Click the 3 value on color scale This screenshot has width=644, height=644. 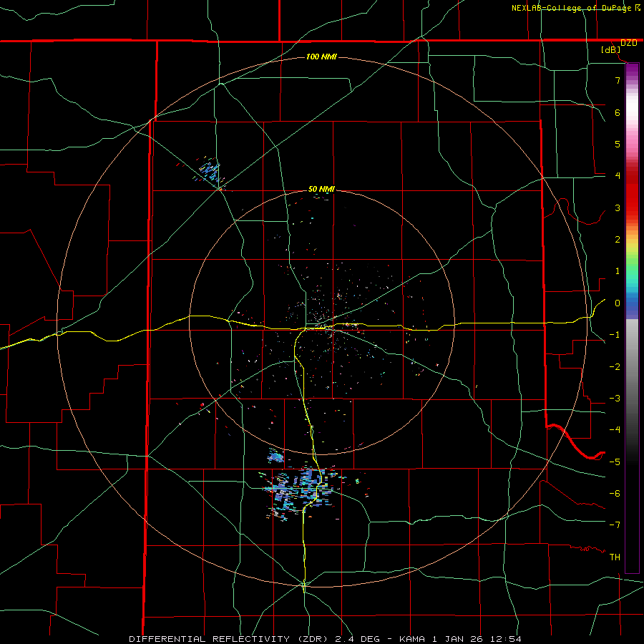(x=618, y=208)
